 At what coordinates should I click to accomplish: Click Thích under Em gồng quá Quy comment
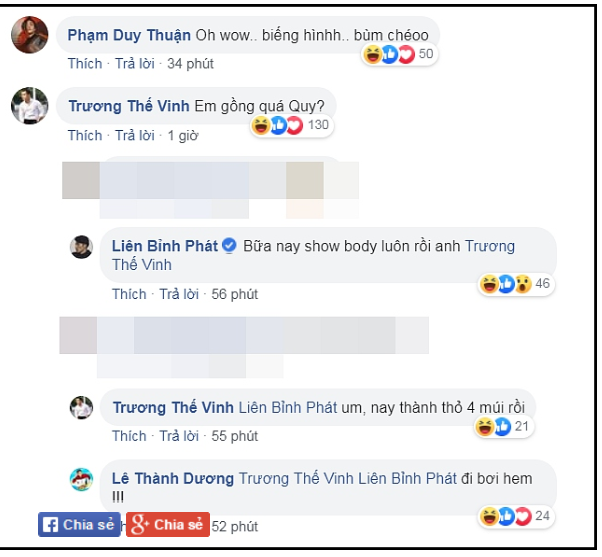tap(85, 136)
